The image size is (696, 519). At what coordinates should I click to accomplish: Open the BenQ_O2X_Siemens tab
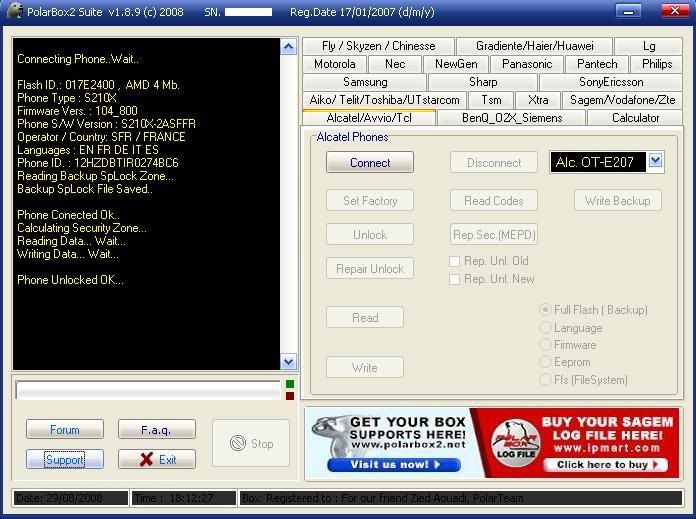point(512,118)
